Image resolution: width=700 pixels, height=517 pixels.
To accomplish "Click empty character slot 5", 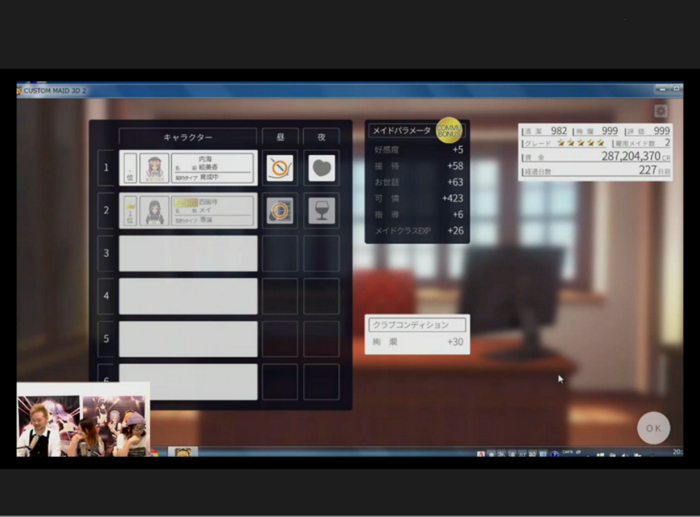I will [188, 339].
